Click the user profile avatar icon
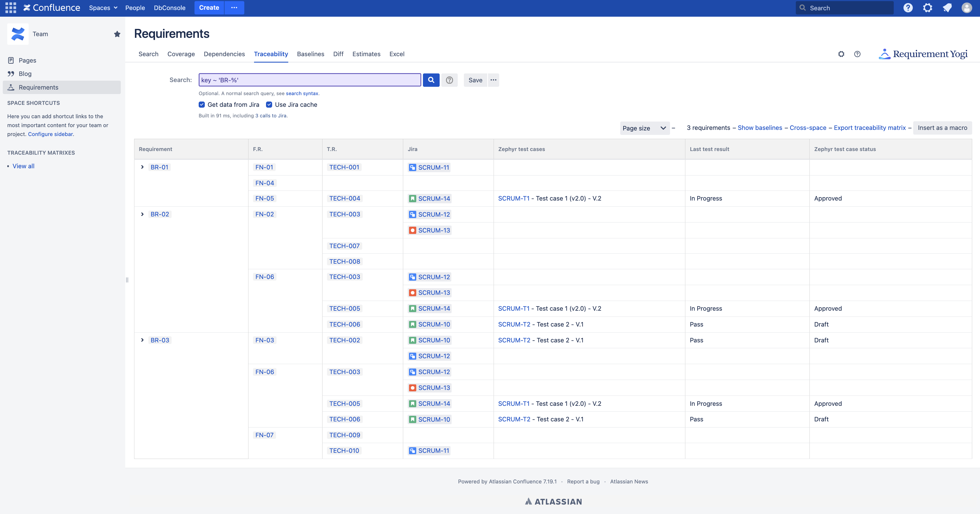Viewport: 980px width, 514px height. click(x=967, y=8)
